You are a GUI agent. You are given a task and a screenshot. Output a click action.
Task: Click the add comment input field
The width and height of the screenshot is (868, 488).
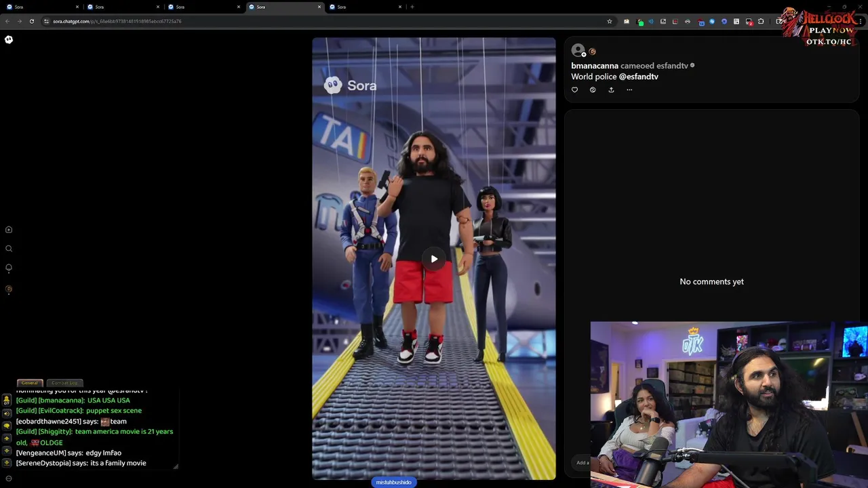(x=583, y=462)
